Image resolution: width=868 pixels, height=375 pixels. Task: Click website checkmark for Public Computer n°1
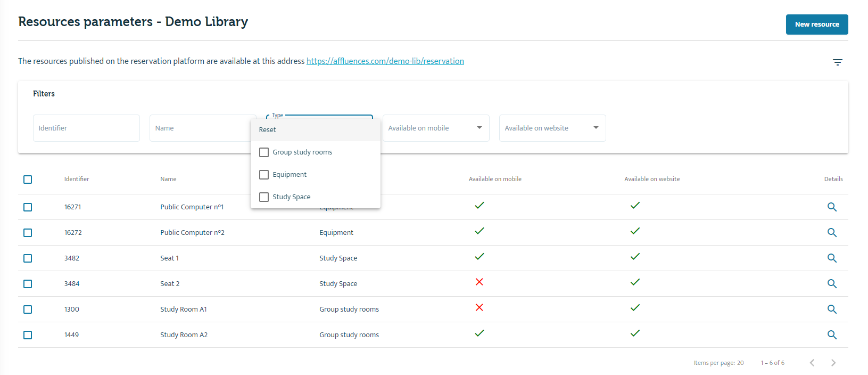pyautogui.click(x=635, y=205)
